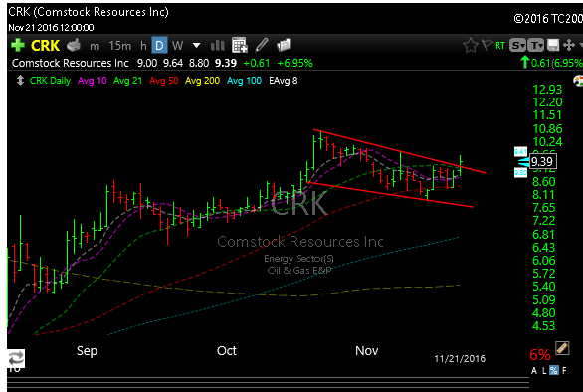Image resolution: width=583 pixels, height=392 pixels.
Task: Click the 'Nov' time axis label
Action: tap(366, 351)
